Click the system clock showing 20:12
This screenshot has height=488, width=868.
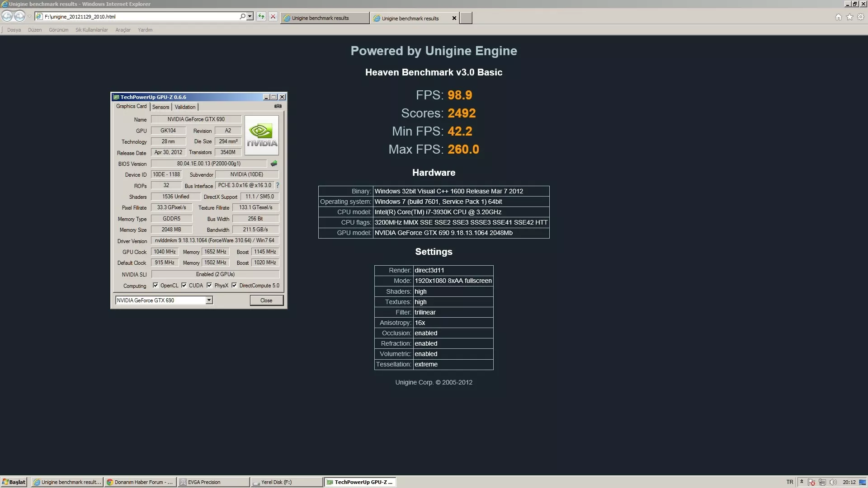coord(849,482)
